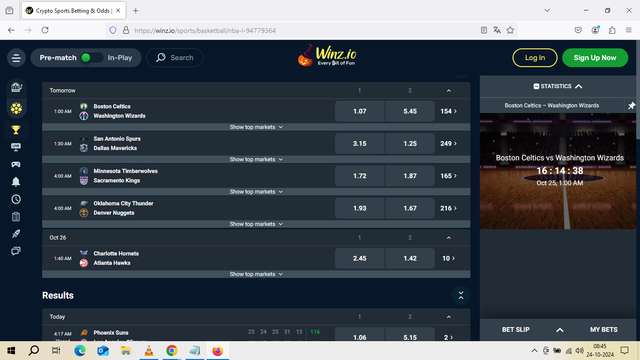Image resolution: width=640 pixels, height=360 pixels.
Task: Collapse the Results section
Action: pyautogui.click(x=461, y=296)
